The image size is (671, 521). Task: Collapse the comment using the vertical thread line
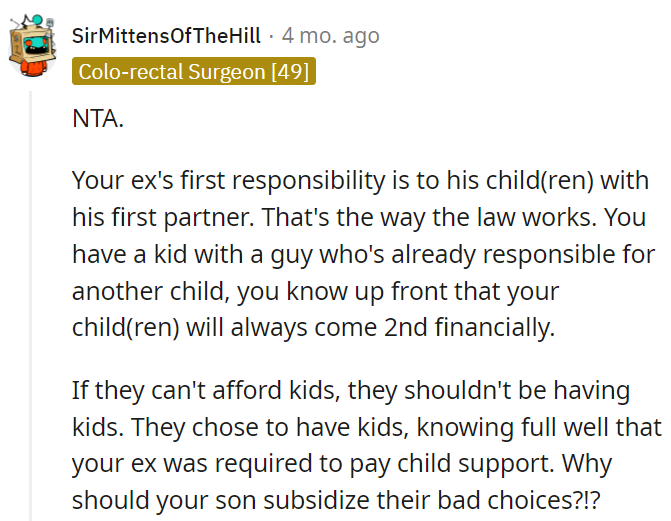click(30, 306)
